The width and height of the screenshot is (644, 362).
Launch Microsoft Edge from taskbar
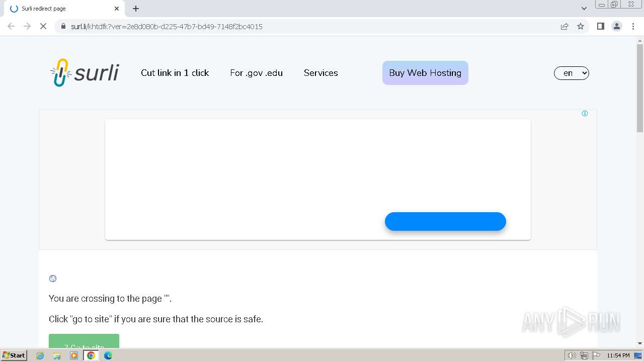108,355
